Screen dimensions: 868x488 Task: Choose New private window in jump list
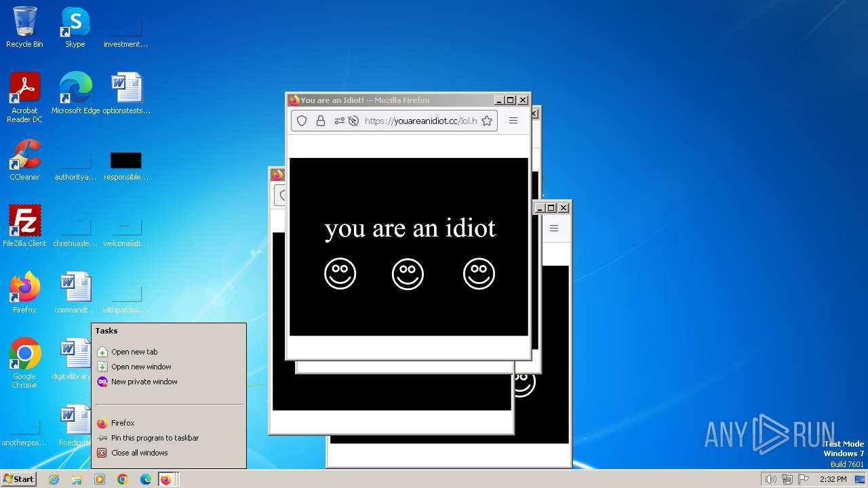pyautogui.click(x=169, y=382)
